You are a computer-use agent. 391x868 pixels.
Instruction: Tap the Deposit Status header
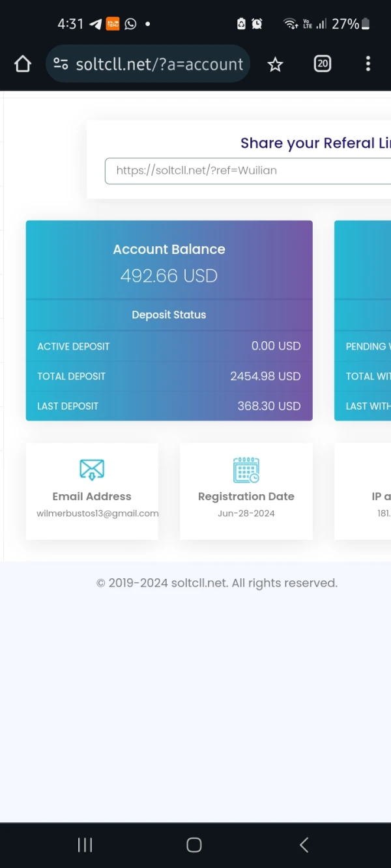[x=169, y=315]
